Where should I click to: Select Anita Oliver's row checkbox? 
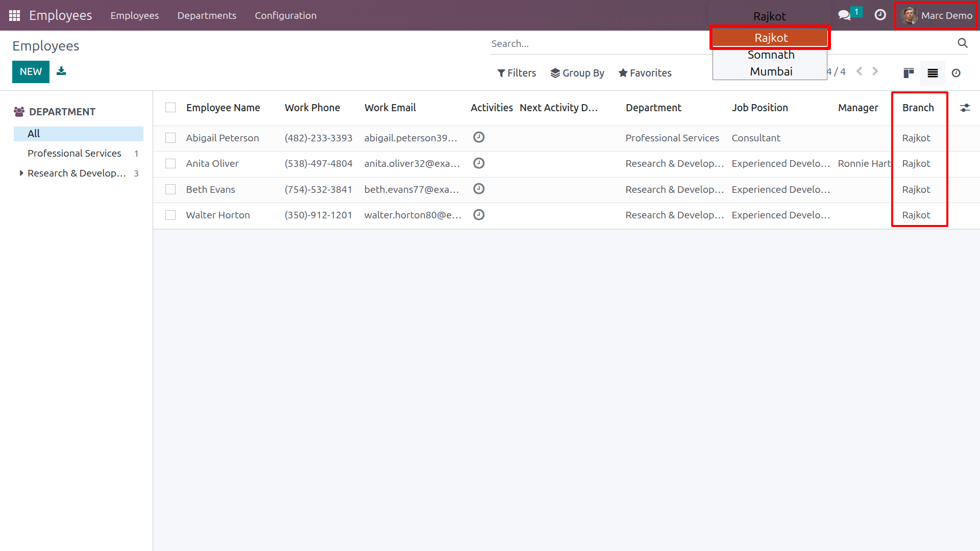pyautogui.click(x=170, y=163)
